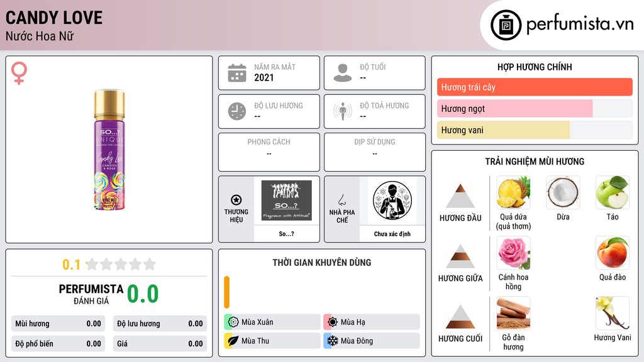Click the perfumista.vn perfume bottle logo
This screenshot has width=644, height=362.
coord(506,25)
